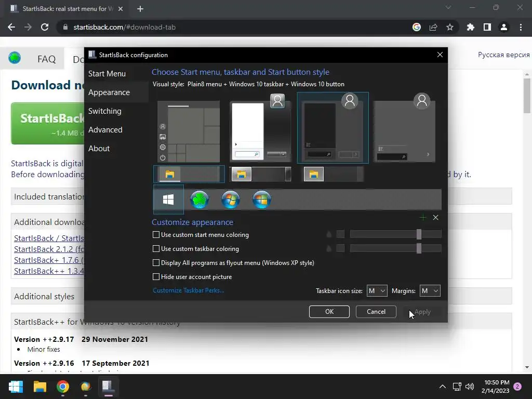532x399 pixels.
Task: Open the FAQ tab on the webpage
Action: tap(46, 59)
